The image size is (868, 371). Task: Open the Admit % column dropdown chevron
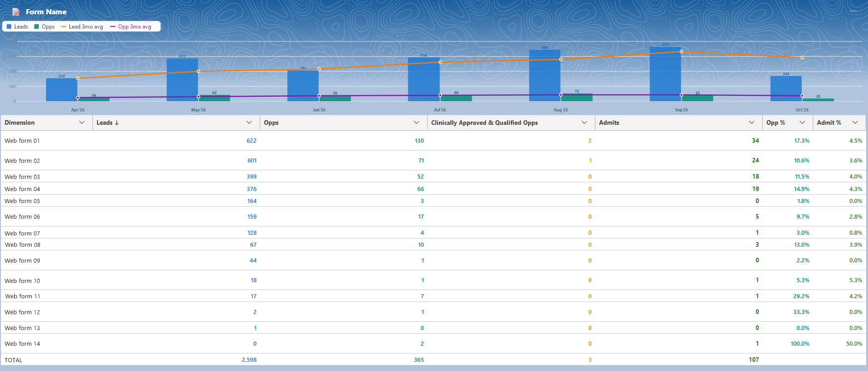pos(855,122)
